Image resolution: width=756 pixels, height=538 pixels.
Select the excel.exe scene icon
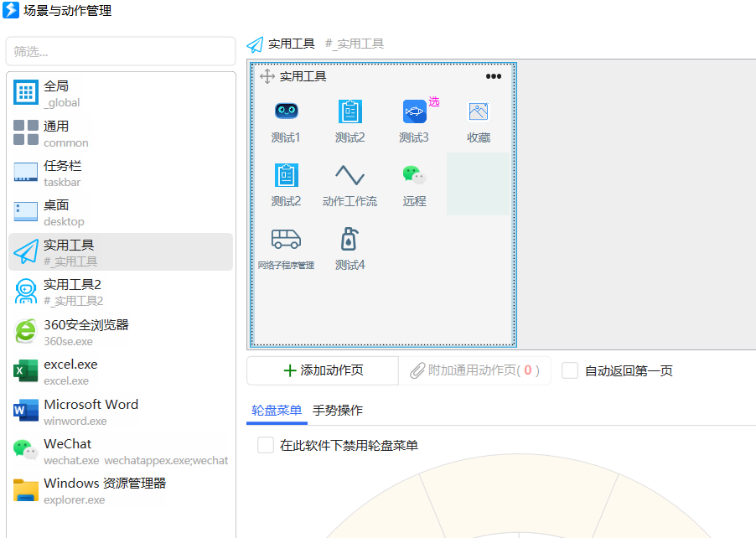tap(25, 370)
